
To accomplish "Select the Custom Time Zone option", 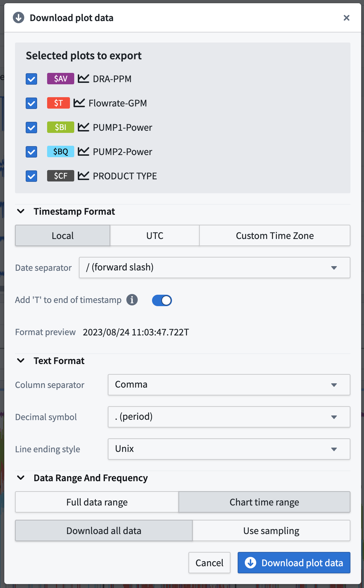I will 275,235.
